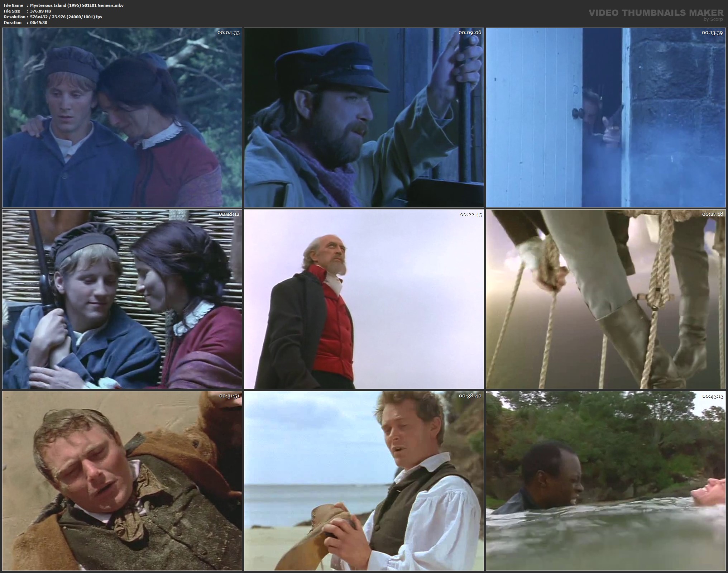Viewport: 728px width, 573px height.
Task: Click the thumbnail at timestamp 00:18:12
Action: pyautogui.click(x=122, y=299)
